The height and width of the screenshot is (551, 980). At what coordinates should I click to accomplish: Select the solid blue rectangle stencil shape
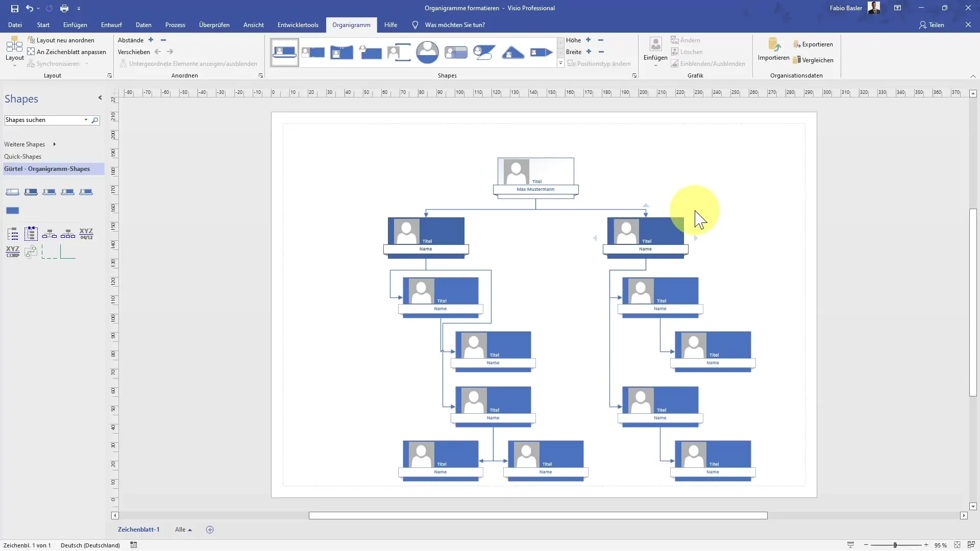13,211
